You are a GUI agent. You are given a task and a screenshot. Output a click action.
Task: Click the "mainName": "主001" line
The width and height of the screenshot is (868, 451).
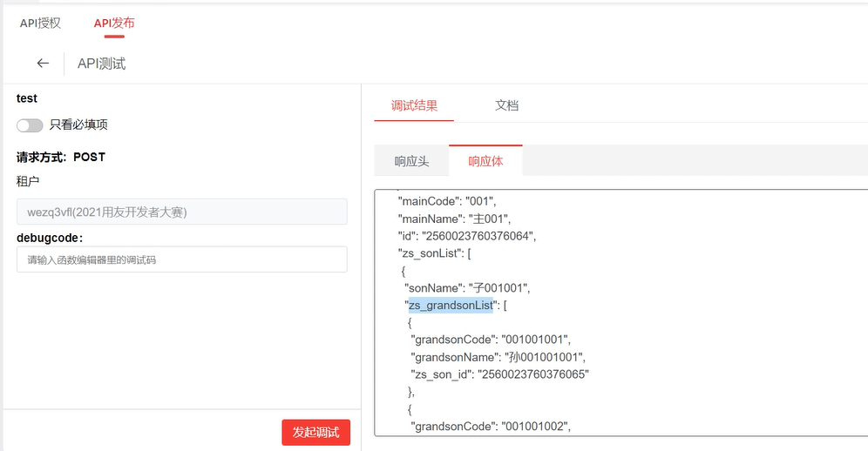[x=455, y=219]
